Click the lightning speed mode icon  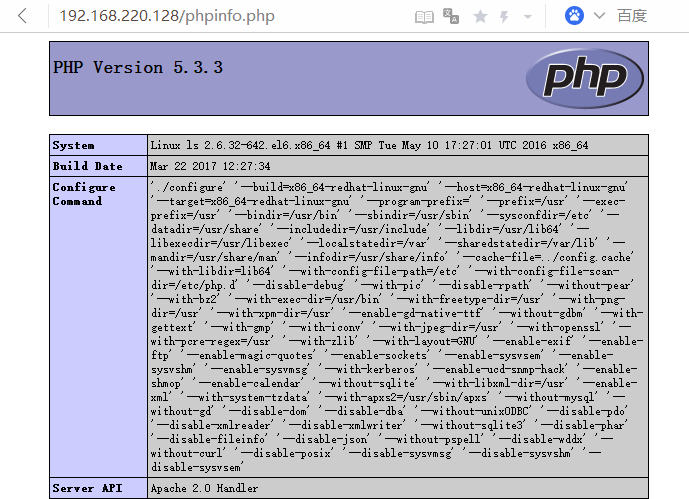[504, 17]
